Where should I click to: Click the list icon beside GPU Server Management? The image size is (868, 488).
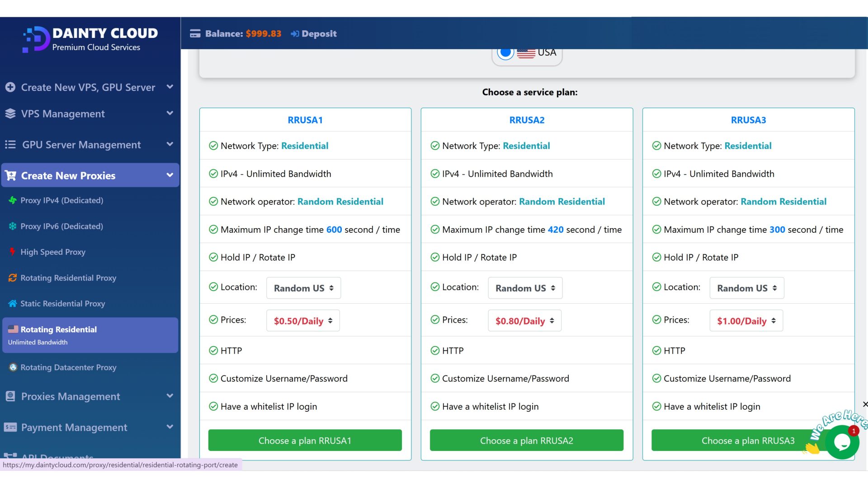click(10, 145)
